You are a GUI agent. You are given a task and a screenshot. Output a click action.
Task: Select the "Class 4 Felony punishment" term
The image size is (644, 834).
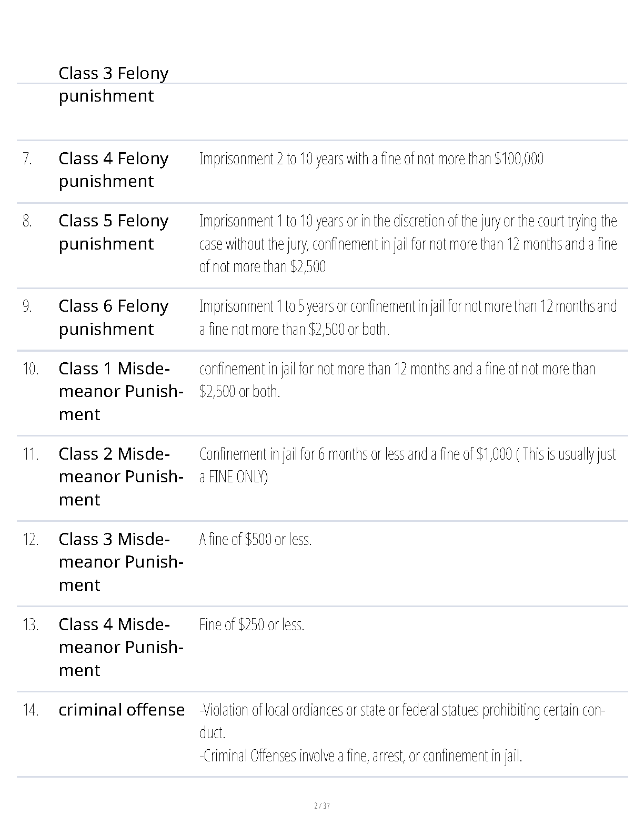113,170
